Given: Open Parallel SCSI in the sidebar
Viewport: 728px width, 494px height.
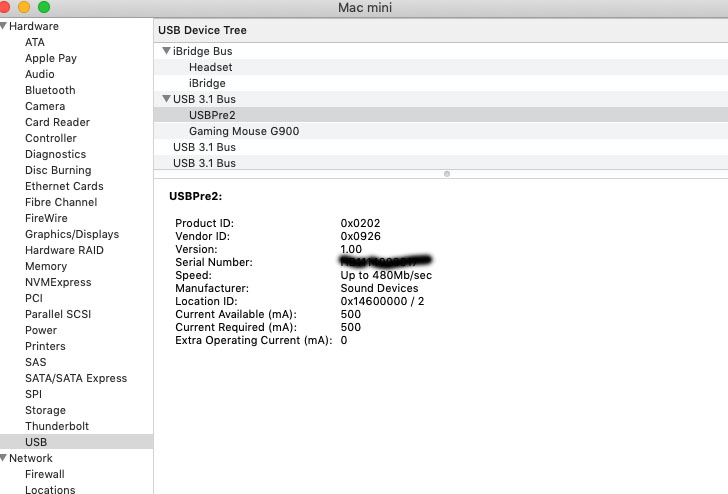Looking at the screenshot, I should [58, 314].
